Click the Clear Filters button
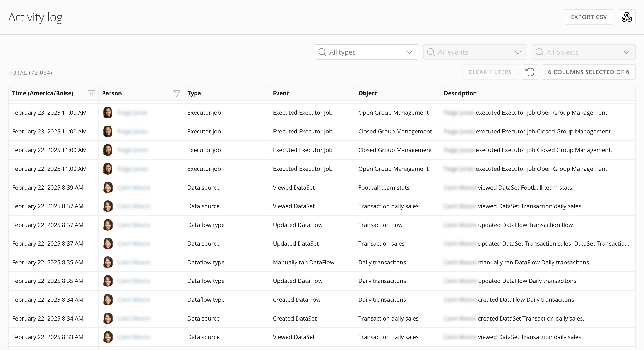644x350 pixels. click(x=490, y=72)
